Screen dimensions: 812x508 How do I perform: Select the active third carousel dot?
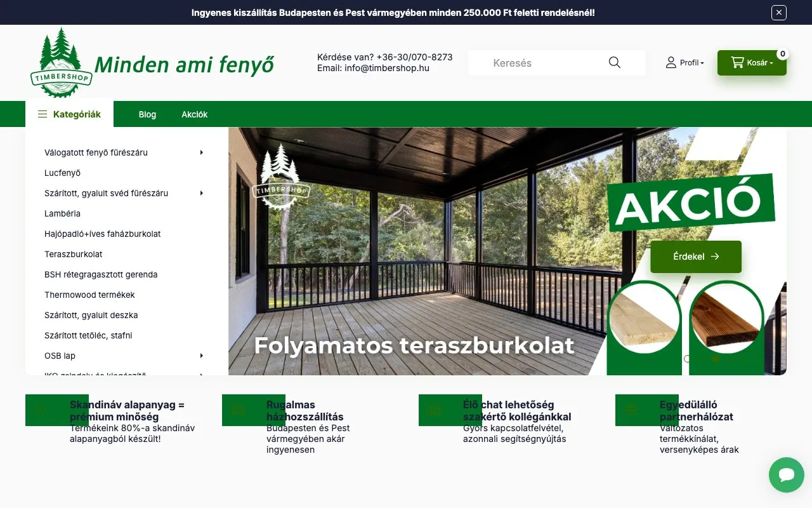pos(716,359)
